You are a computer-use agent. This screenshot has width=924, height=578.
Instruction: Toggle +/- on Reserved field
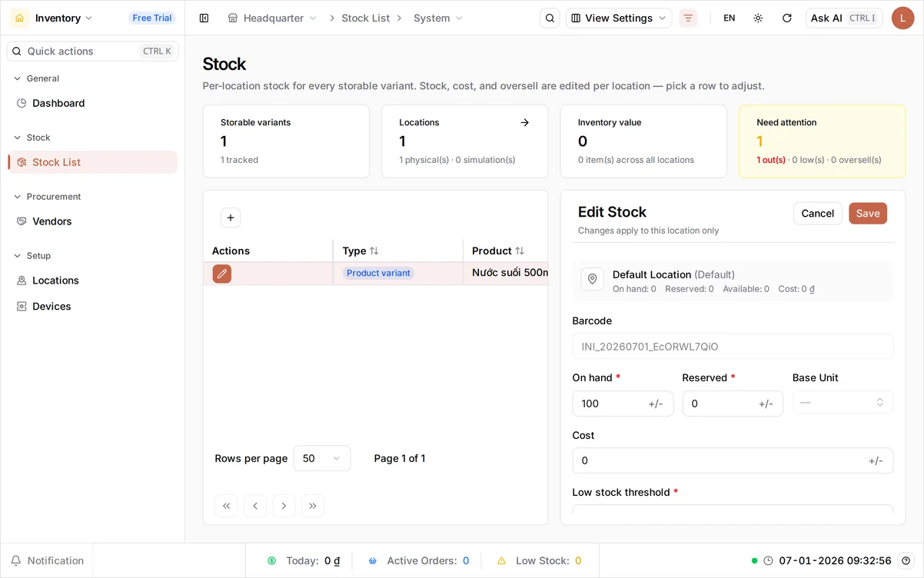(766, 404)
